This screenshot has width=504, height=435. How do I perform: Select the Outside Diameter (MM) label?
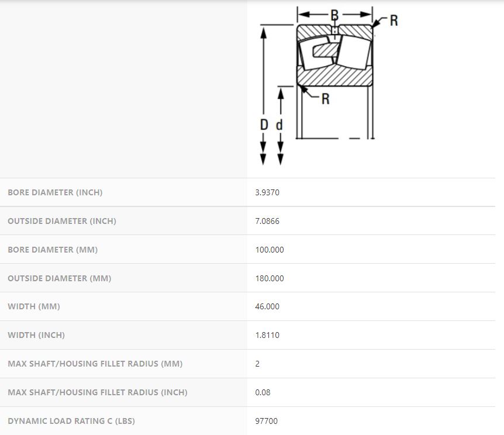(60, 278)
